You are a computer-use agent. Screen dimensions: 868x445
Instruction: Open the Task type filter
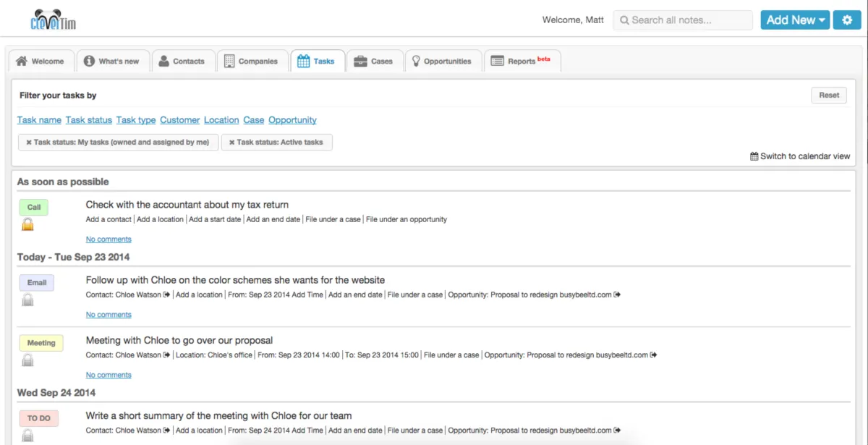point(136,120)
